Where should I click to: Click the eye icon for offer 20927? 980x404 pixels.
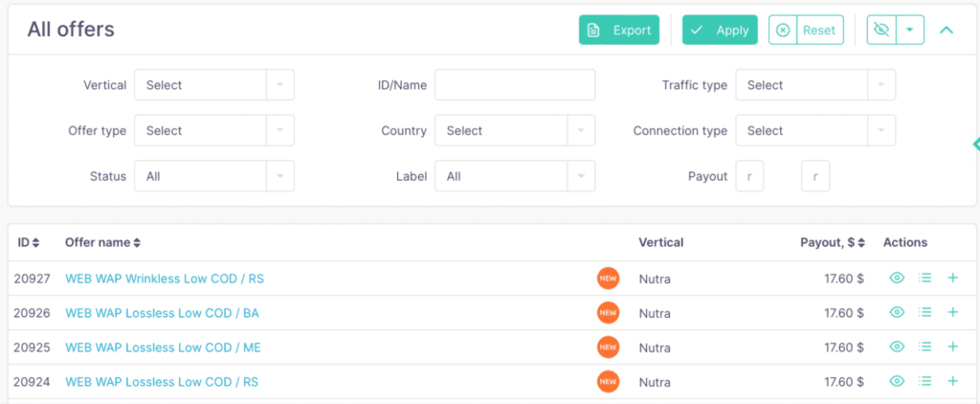897,279
